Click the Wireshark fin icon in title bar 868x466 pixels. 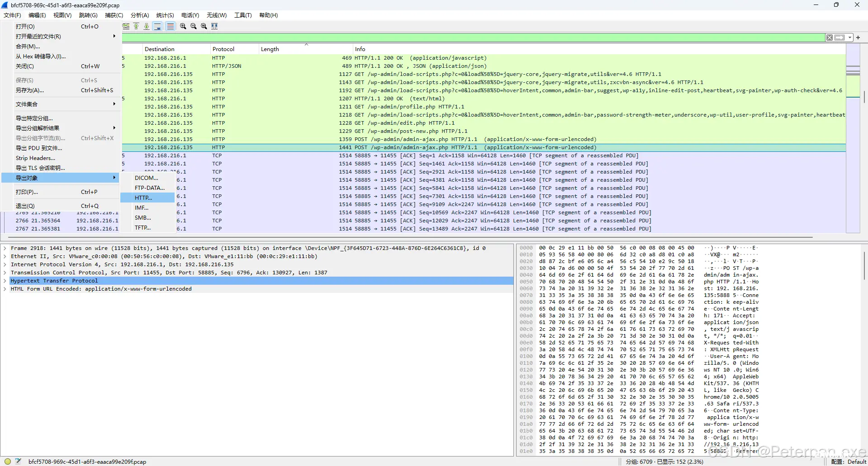tap(5, 5)
